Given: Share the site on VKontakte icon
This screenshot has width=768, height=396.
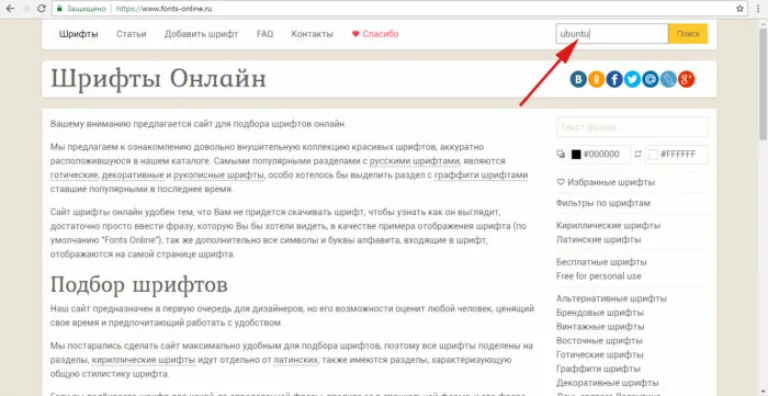Looking at the screenshot, I should (x=578, y=79).
